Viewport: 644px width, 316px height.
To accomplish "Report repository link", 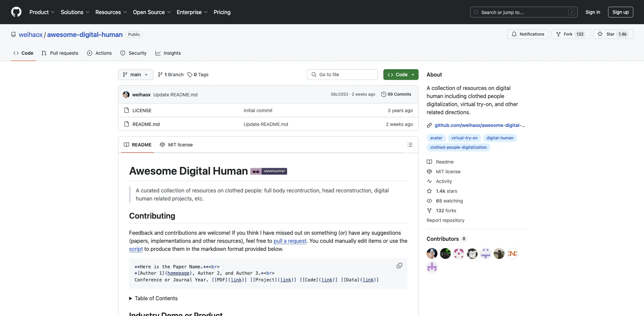I will [x=445, y=220].
